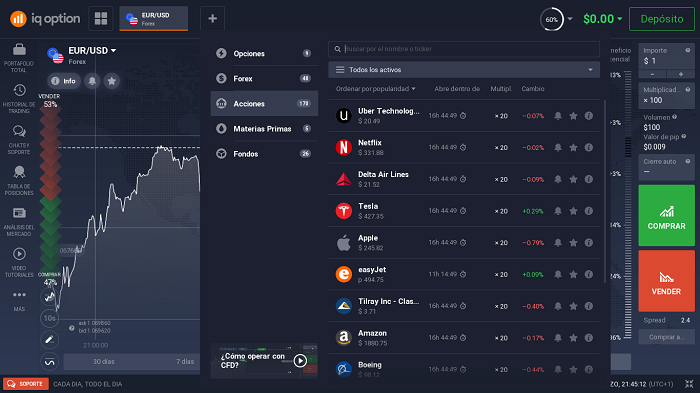The height and width of the screenshot is (393, 700).
Task: Open the Info button for EUR/USD
Action: coord(64,81)
